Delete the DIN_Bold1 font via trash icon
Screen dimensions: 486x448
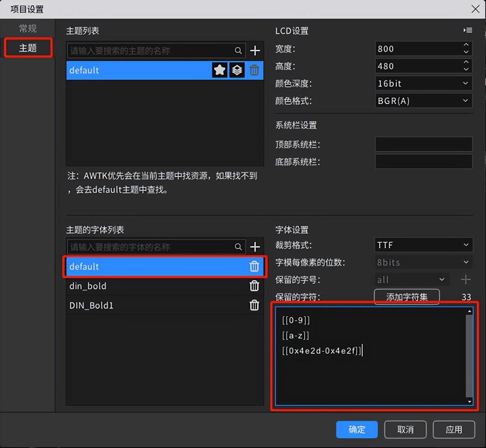254,305
